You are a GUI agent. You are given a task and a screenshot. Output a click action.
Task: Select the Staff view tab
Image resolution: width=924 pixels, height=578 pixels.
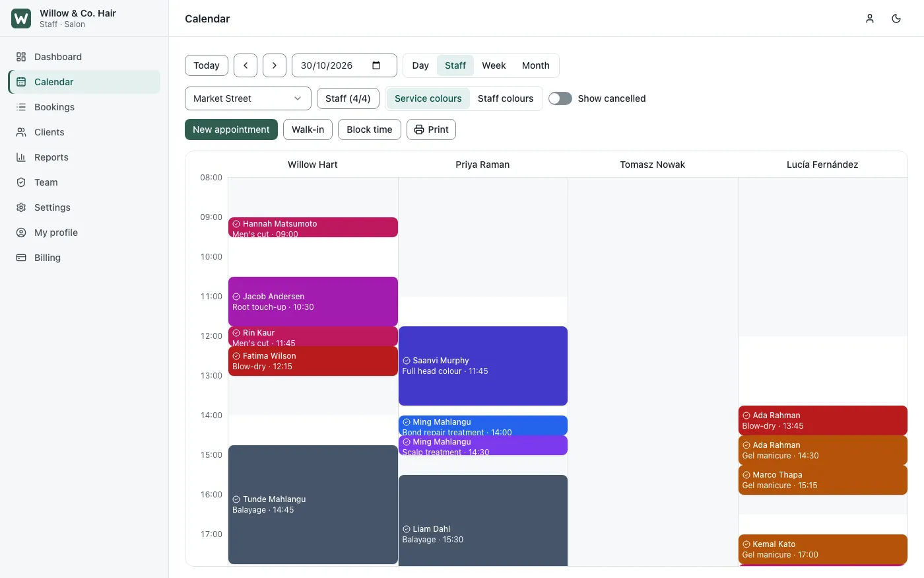(x=455, y=65)
